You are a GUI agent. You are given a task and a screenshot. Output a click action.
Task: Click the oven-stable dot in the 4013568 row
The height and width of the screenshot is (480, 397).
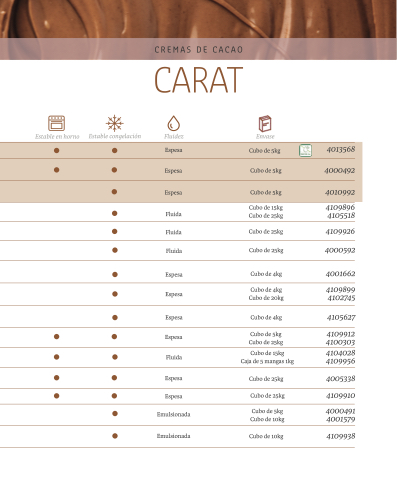(57, 151)
